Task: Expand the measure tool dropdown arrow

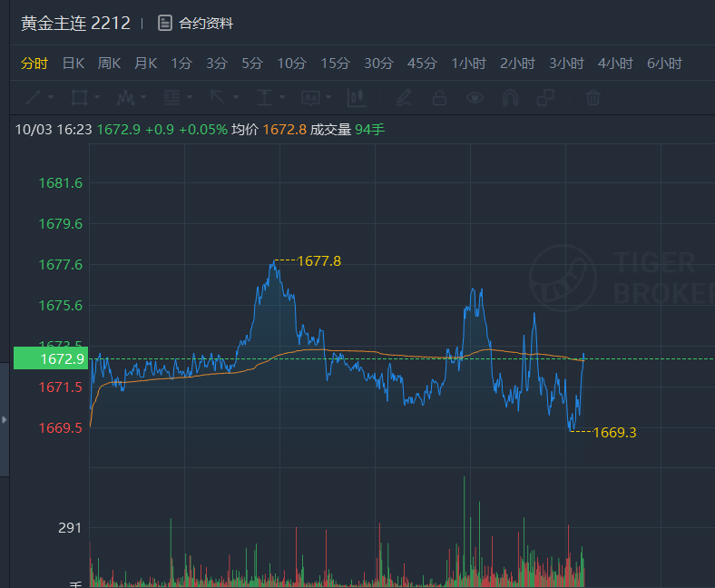Action: (x=282, y=97)
